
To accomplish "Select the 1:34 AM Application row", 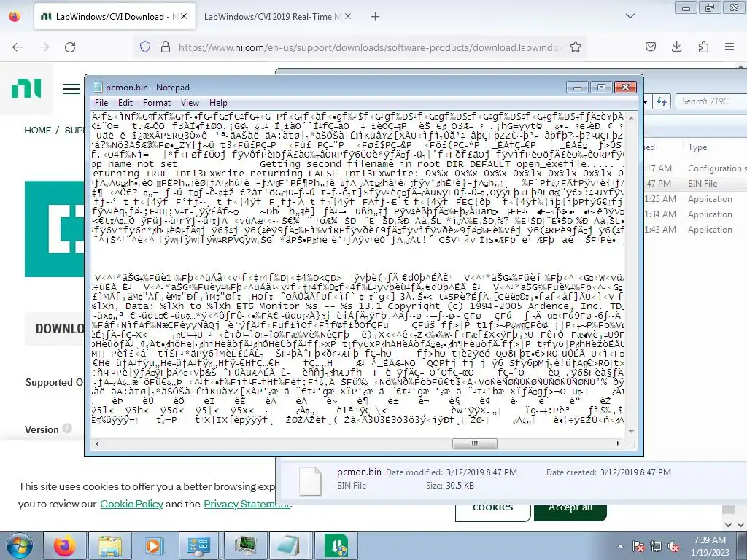I will (695, 214).
